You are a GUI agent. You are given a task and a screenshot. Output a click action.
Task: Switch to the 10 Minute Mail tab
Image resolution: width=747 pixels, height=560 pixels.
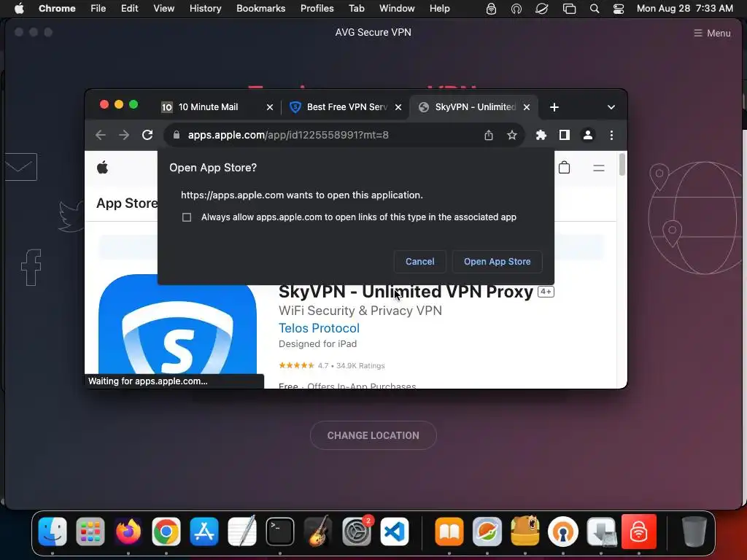(x=208, y=107)
